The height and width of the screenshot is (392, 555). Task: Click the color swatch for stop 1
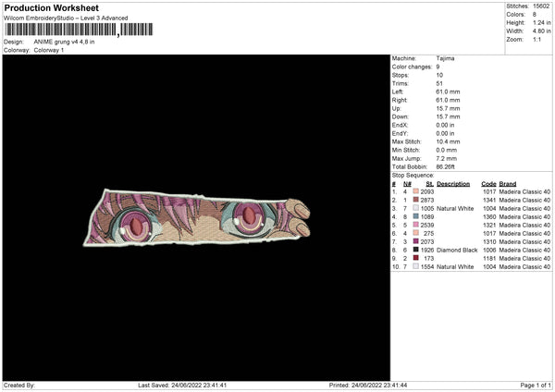416,191
